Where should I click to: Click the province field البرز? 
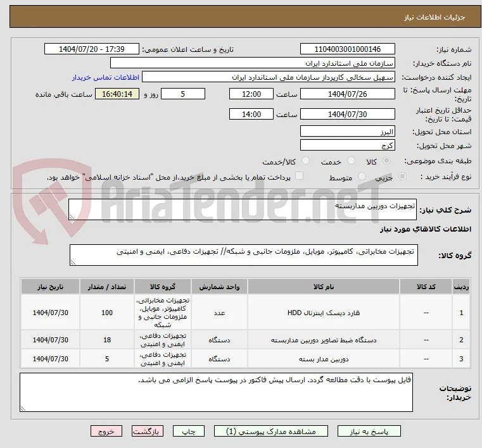[347, 132]
